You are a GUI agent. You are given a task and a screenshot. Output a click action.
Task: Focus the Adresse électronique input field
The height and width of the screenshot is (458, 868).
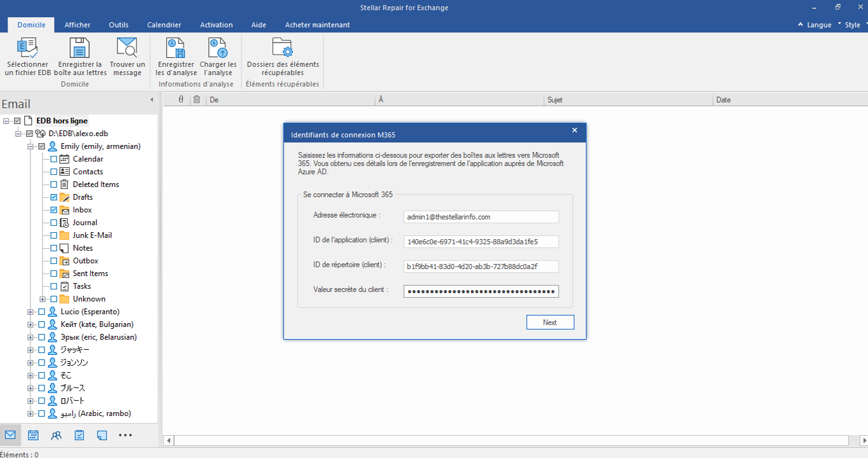pos(481,217)
